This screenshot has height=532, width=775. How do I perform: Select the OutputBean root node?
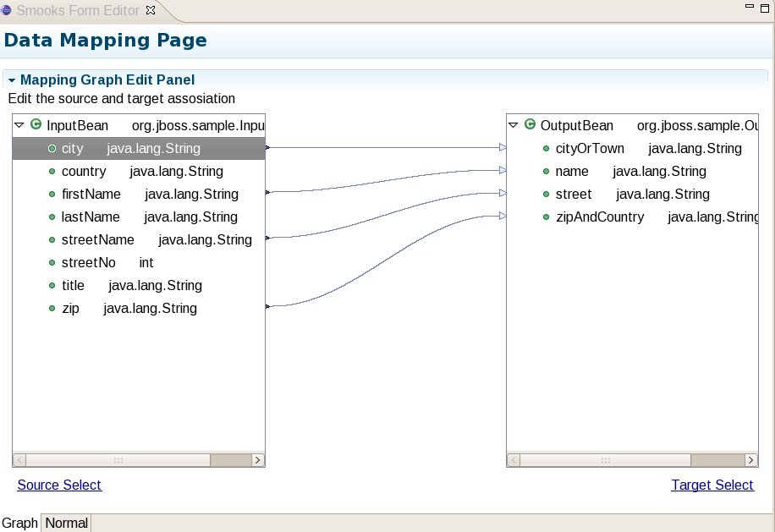click(x=633, y=125)
